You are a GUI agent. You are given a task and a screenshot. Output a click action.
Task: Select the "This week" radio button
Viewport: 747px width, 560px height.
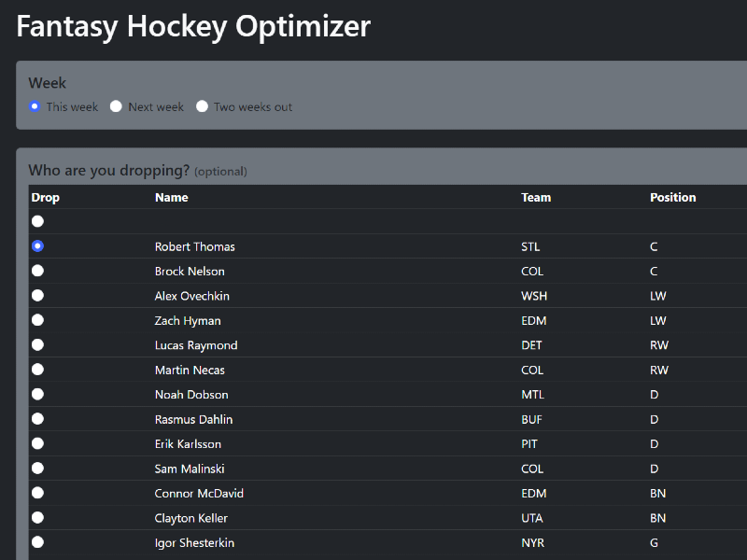point(34,106)
